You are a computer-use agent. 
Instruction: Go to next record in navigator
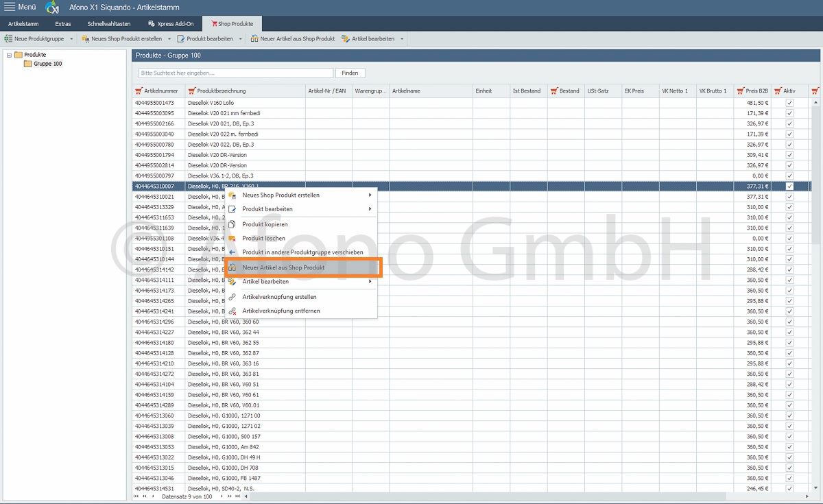coord(221,496)
